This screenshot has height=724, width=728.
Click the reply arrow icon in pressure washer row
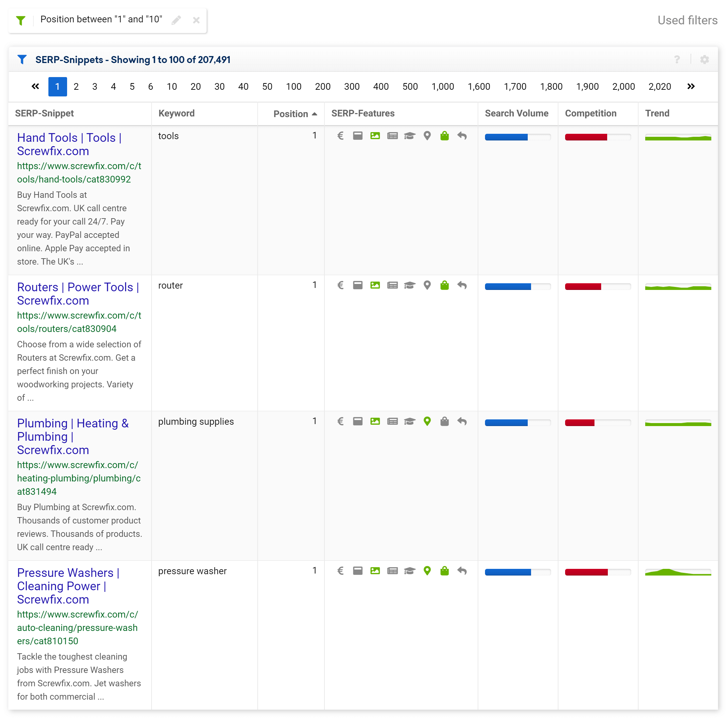point(462,571)
